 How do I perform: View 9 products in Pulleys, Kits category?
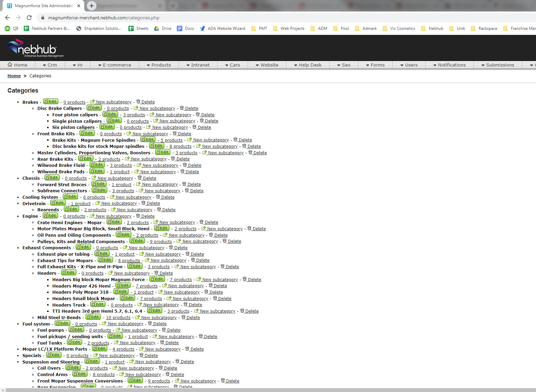point(161,242)
